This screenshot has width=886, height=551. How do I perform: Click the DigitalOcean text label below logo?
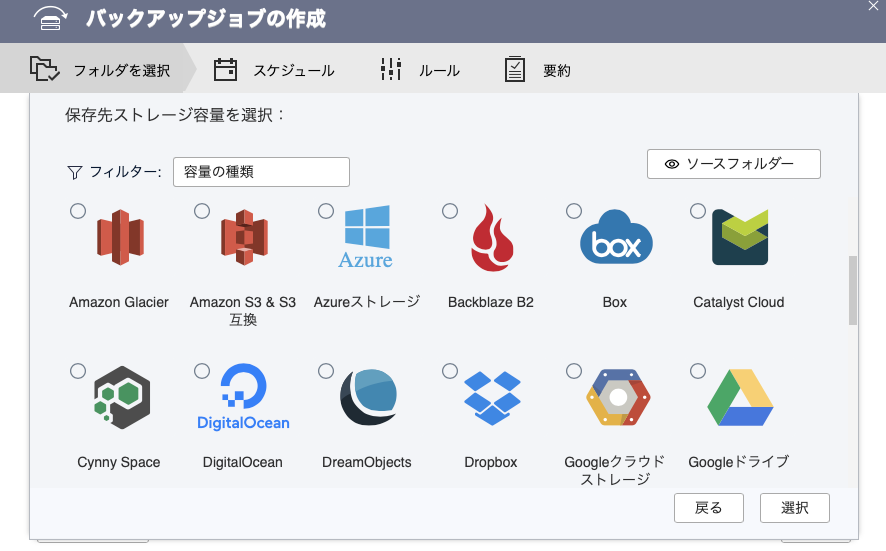pyautogui.click(x=242, y=462)
